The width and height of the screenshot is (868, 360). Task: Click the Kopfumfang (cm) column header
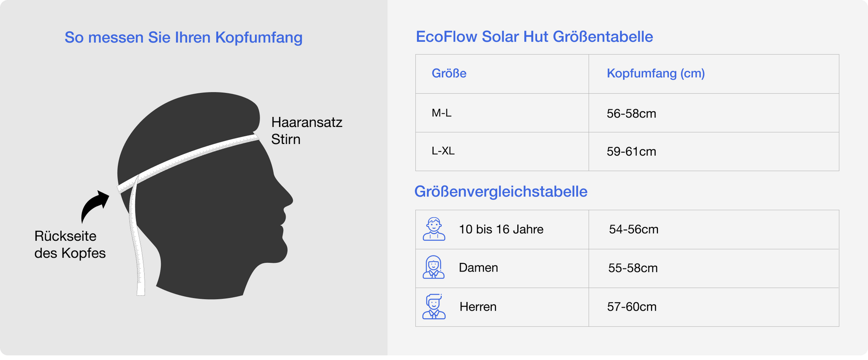point(655,73)
